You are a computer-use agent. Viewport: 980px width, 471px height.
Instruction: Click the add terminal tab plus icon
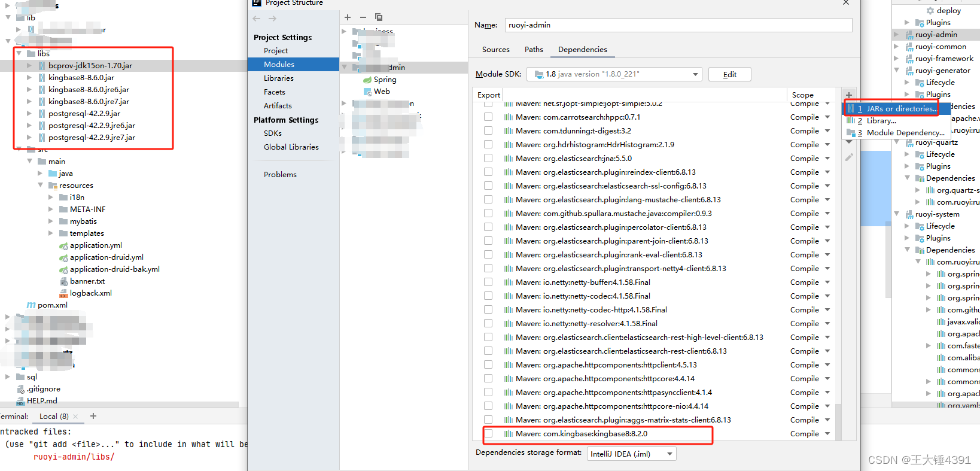point(93,416)
